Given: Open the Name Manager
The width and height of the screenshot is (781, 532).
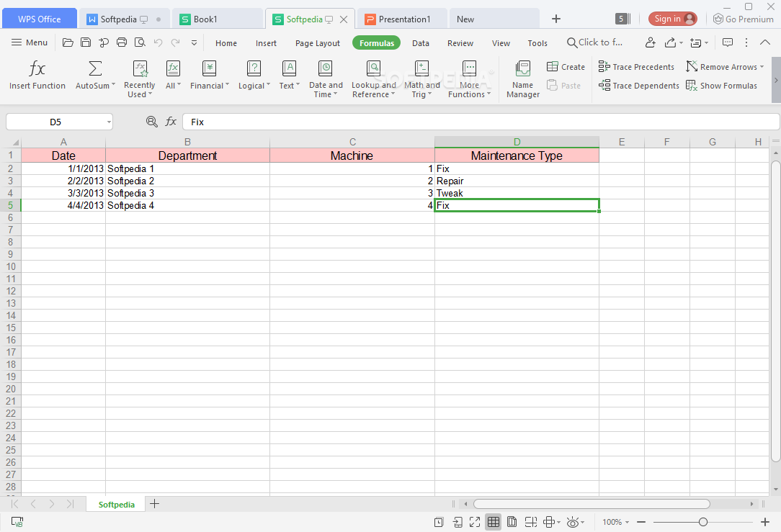Looking at the screenshot, I should 523,78.
